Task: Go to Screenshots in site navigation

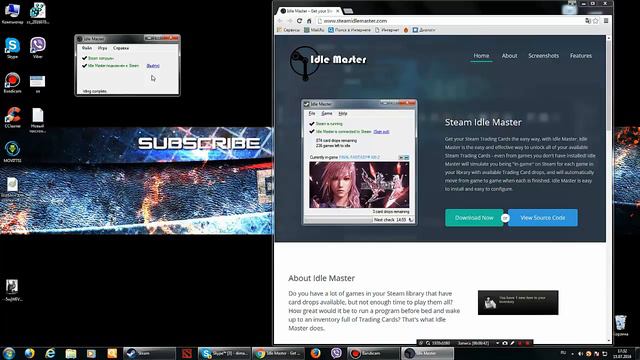Action: [x=543, y=56]
